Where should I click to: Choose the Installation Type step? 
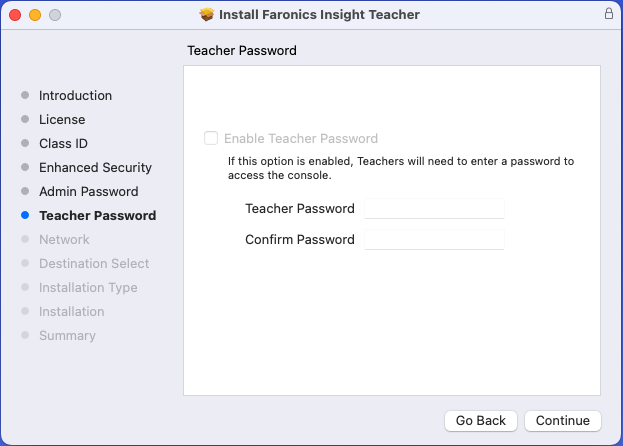(x=88, y=288)
